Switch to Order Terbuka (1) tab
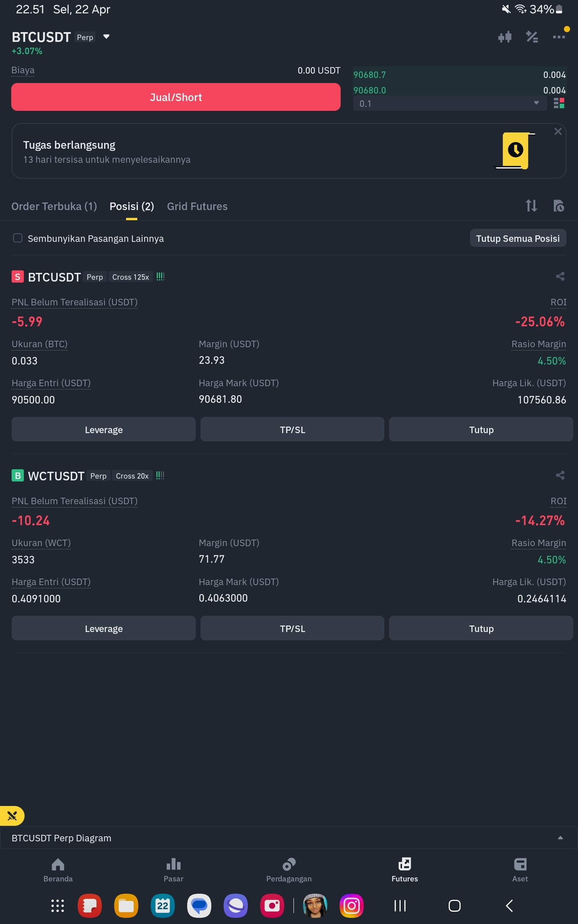 click(x=54, y=206)
